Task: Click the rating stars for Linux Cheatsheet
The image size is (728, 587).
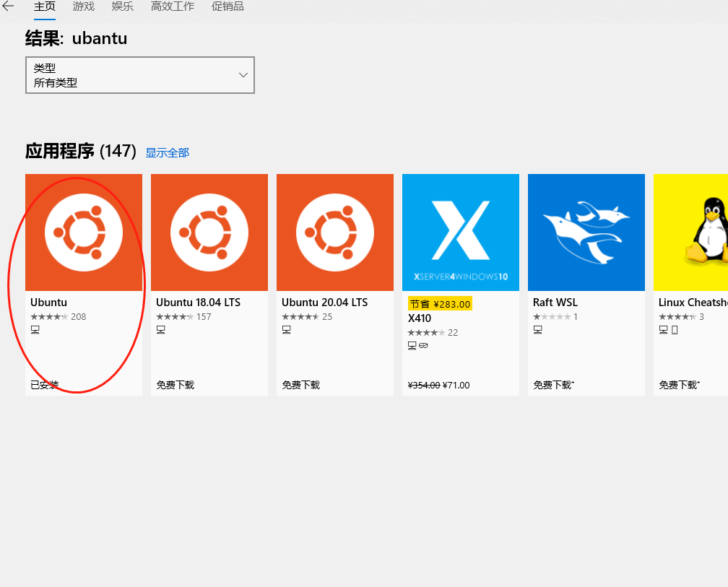Action: pos(677,317)
